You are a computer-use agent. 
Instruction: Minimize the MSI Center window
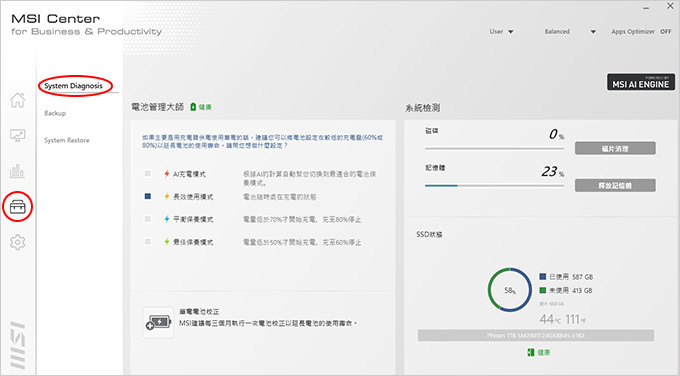646,7
